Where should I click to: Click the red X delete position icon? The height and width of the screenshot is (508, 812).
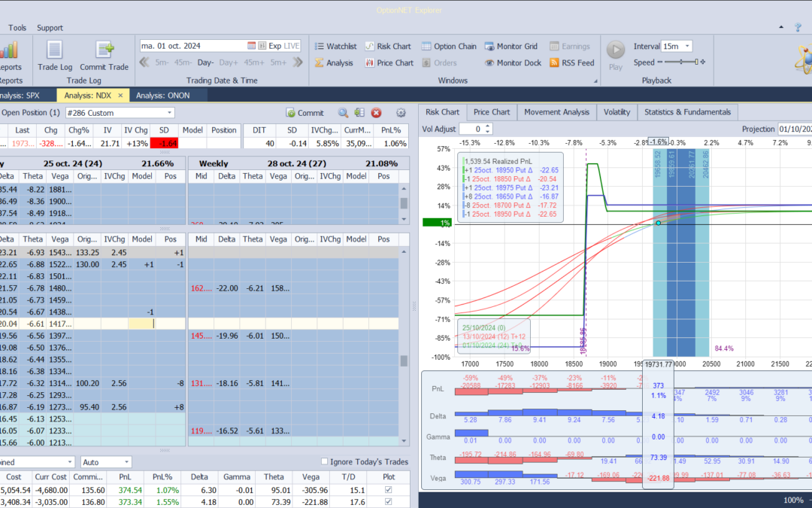[x=377, y=112]
